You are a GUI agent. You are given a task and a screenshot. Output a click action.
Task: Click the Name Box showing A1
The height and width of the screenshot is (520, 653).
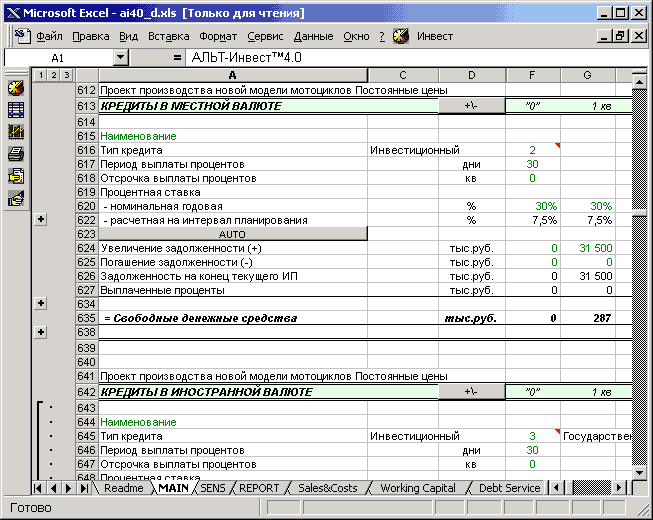pyautogui.click(x=58, y=58)
